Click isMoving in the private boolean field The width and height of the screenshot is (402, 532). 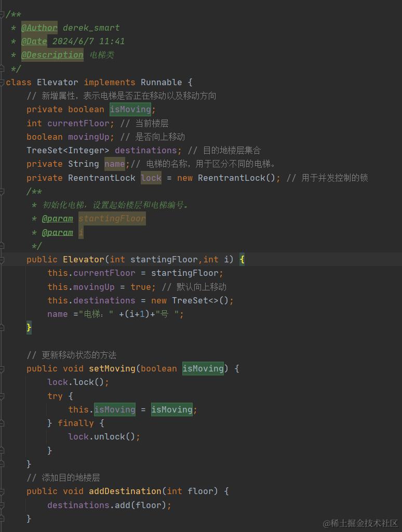point(130,109)
